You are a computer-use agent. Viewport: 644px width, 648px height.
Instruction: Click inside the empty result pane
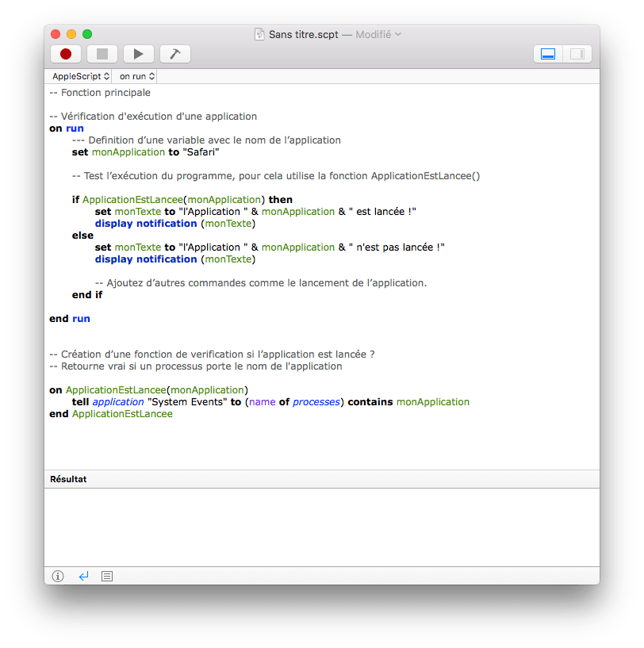pos(321,527)
